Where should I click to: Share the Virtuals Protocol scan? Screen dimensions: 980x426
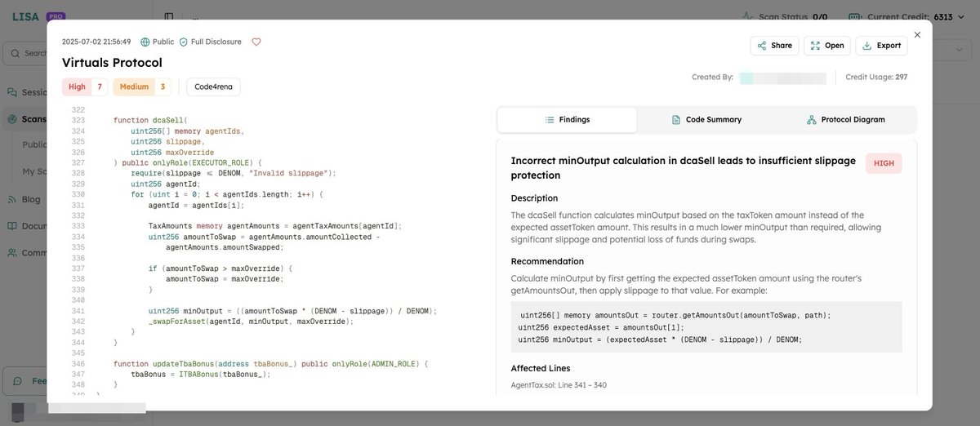[x=773, y=46]
